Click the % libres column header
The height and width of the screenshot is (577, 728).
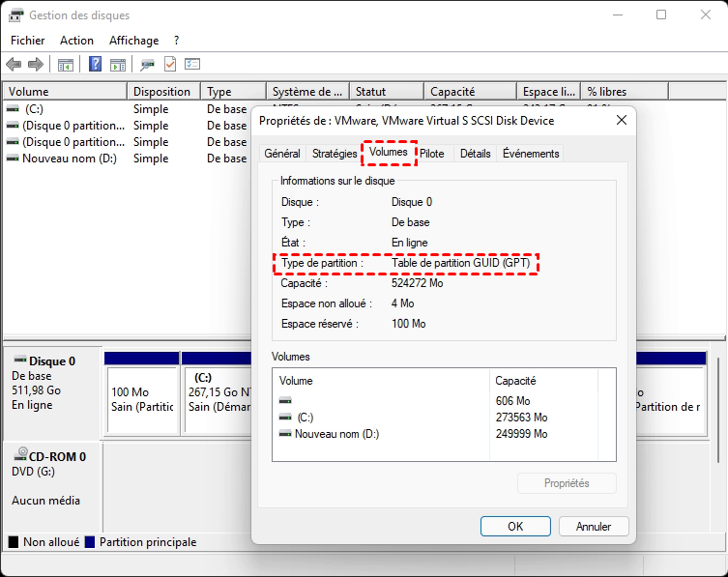click(625, 92)
